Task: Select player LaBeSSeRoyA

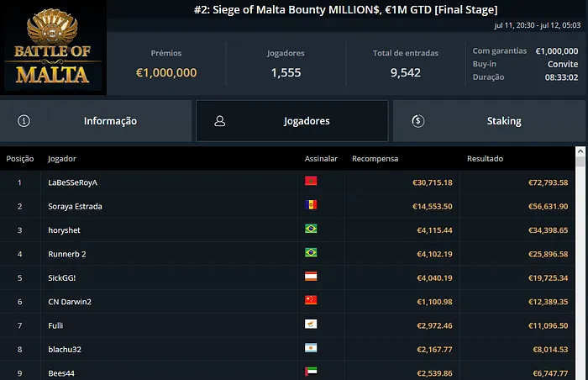Action: [x=73, y=182]
